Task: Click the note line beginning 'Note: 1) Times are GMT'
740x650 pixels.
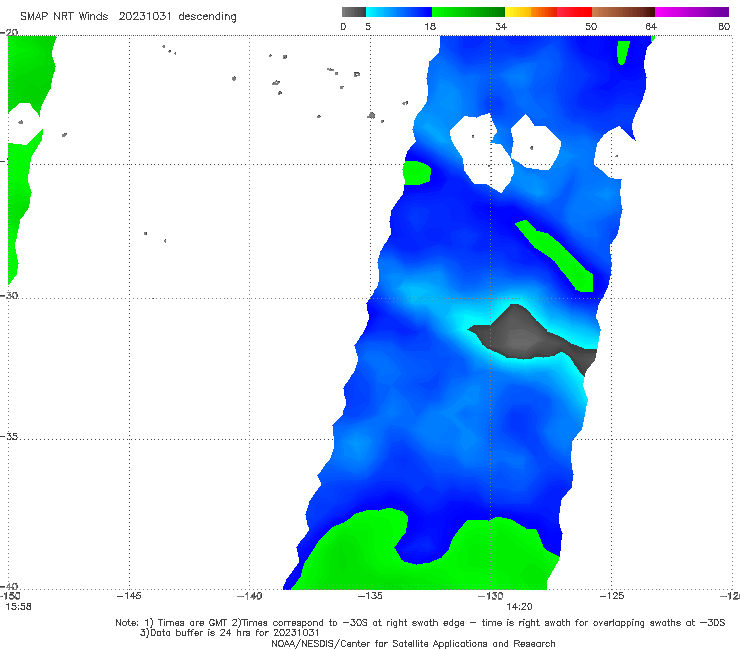Action: [x=420, y=623]
